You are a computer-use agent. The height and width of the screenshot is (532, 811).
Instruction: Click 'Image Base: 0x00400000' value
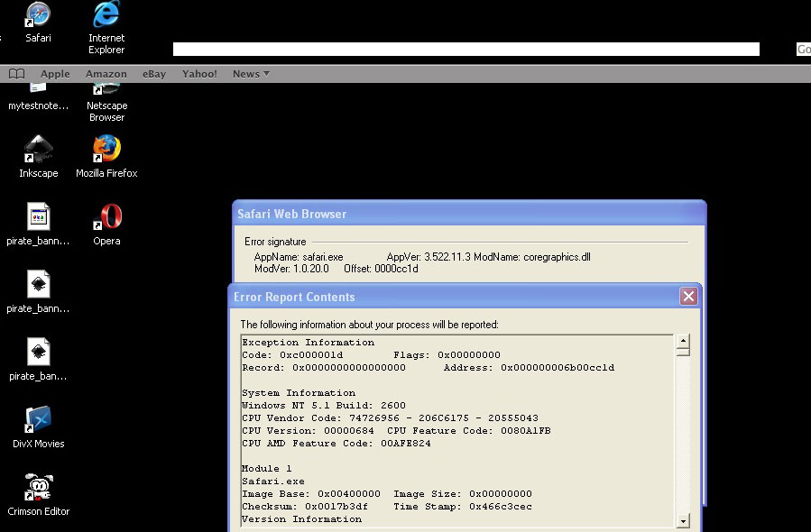(311, 494)
